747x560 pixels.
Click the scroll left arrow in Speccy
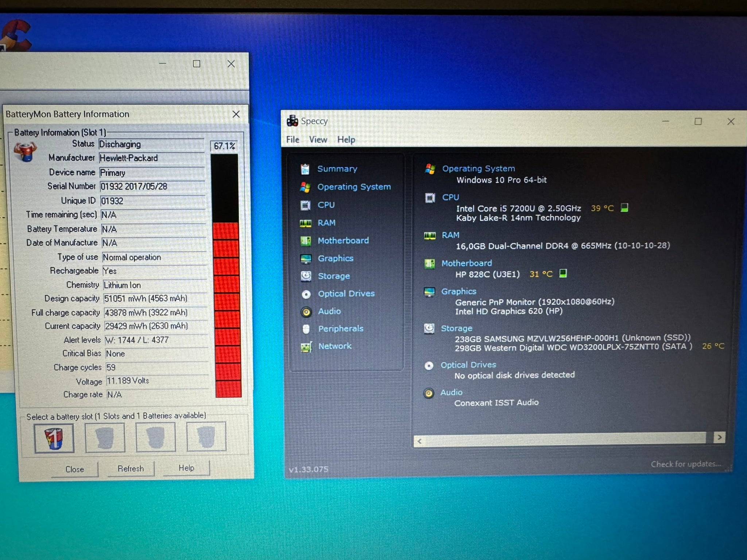419,441
